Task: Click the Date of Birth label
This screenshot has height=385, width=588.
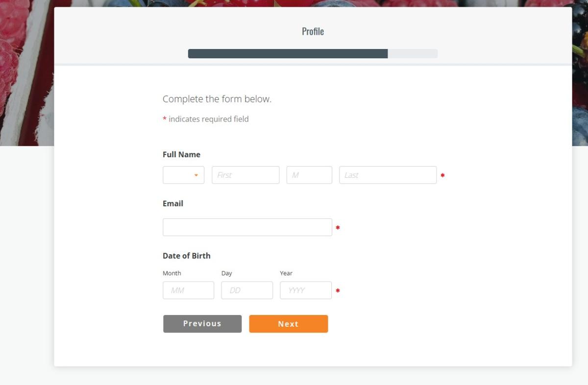Action: click(x=186, y=256)
